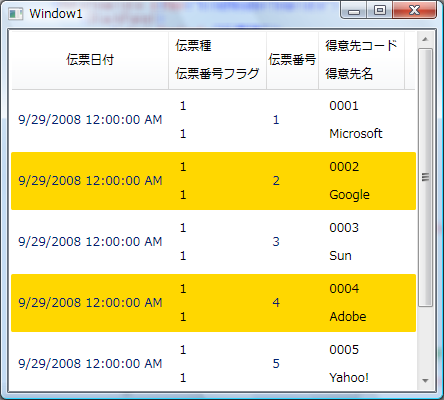This screenshot has width=444, height=400.
Task: Click the 伝票番号 value 4
Action: [x=276, y=303]
